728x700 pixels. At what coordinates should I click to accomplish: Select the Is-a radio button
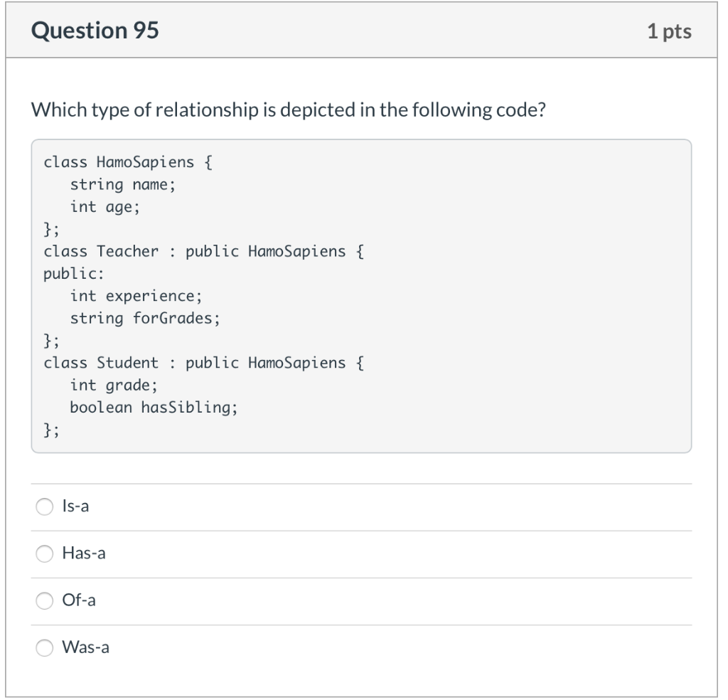coord(44,507)
